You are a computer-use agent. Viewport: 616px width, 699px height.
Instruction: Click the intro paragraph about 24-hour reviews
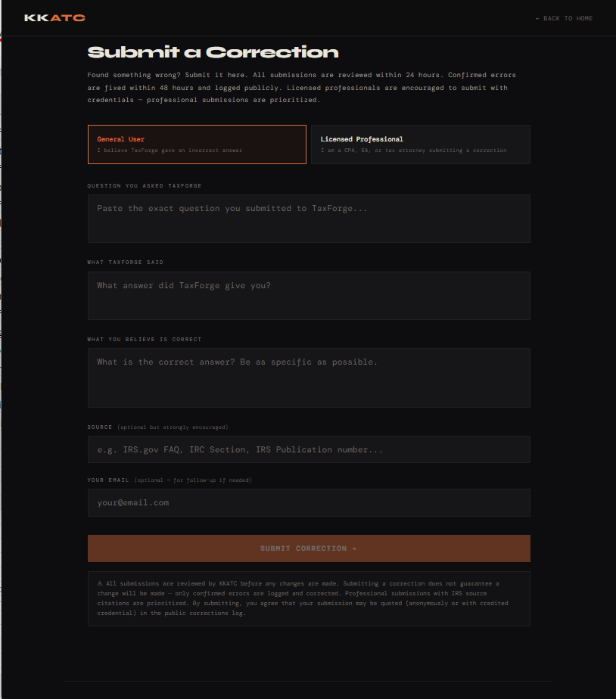tap(301, 87)
